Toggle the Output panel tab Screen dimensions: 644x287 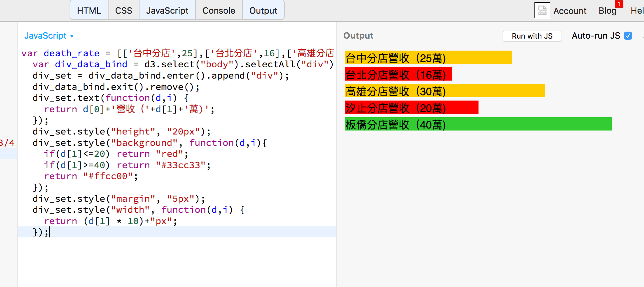[x=263, y=11]
